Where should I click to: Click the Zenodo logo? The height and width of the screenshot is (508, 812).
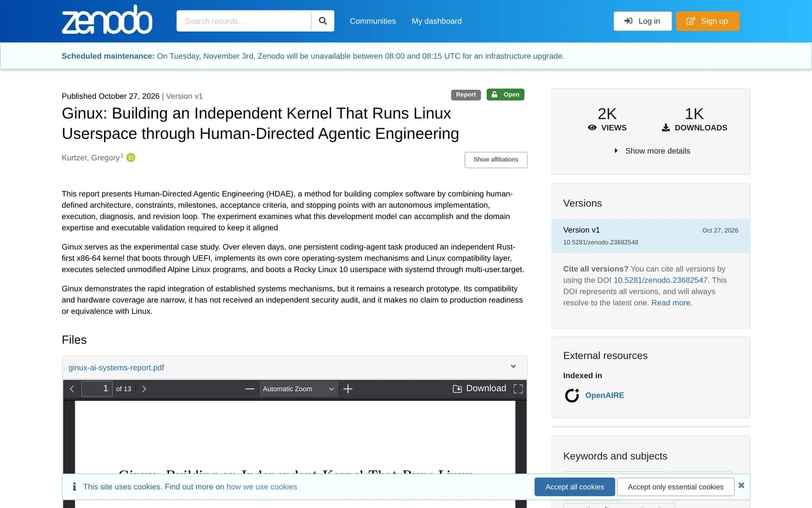[x=107, y=20]
